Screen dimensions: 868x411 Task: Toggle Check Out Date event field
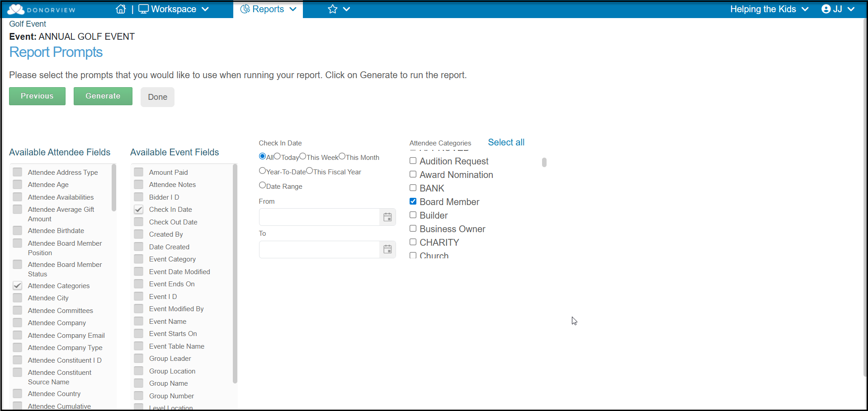(x=139, y=222)
